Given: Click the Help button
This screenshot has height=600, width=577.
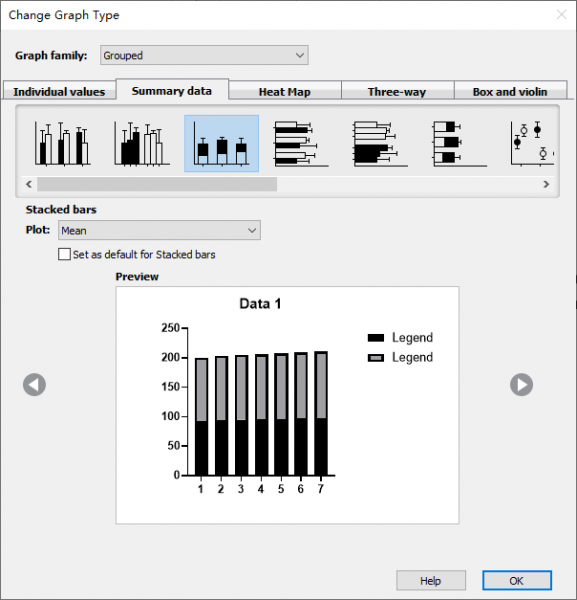Looking at the screenshot, I should 431,580.
